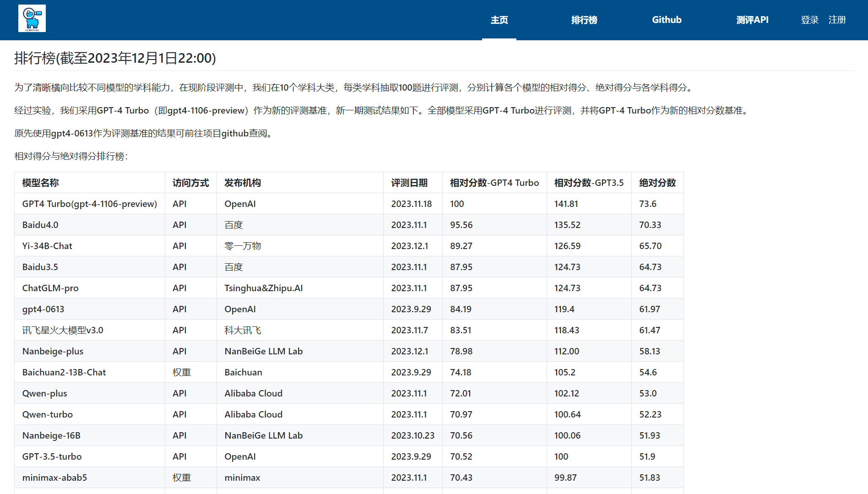The width and height of the screenshot is (868, 494).
Task: Click the 权重 access cell for Baichuan2-13B-Chat
Action: (191, 372)
